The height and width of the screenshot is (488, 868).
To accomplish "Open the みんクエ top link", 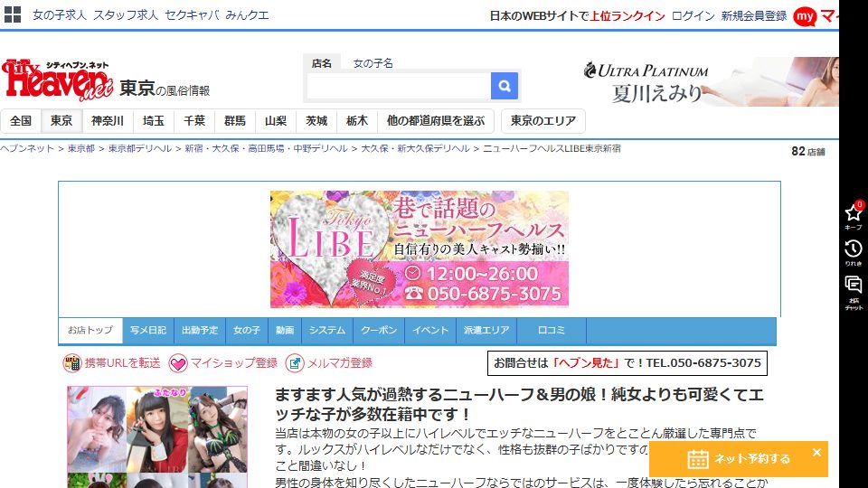I will (x=248, y=15).
